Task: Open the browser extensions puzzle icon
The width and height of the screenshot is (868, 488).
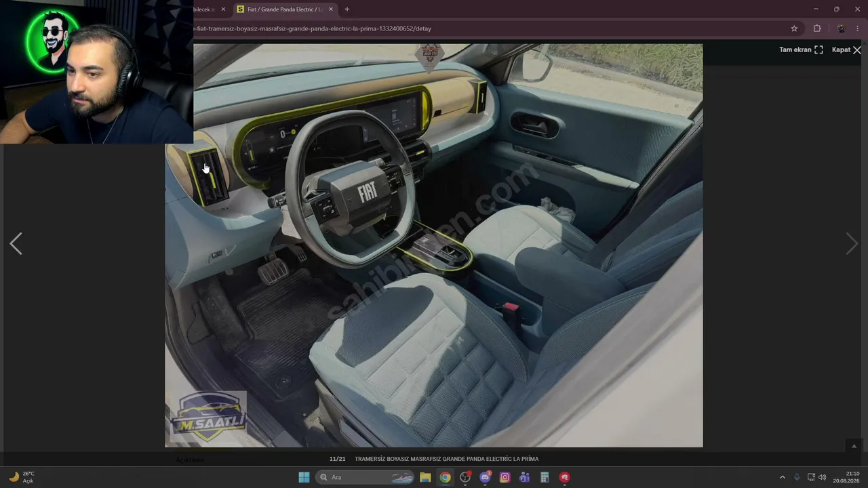Action: pyautogui.click(x=817, y=28)
